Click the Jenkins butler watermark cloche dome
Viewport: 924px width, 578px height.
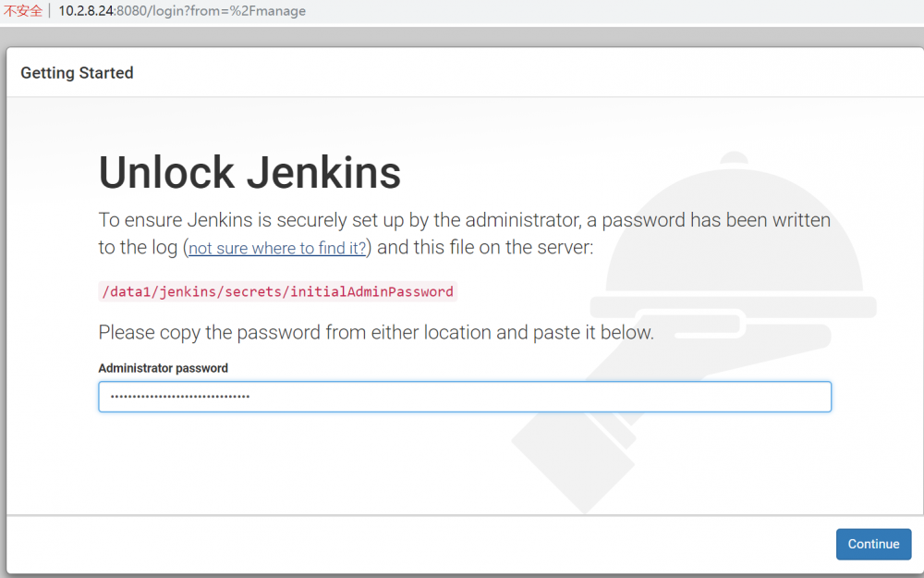735,231
